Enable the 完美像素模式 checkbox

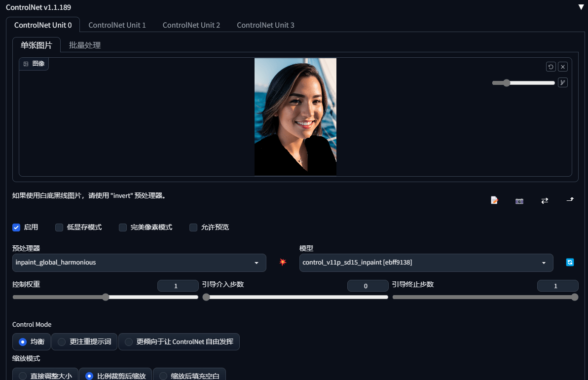[x=123, y=228]
